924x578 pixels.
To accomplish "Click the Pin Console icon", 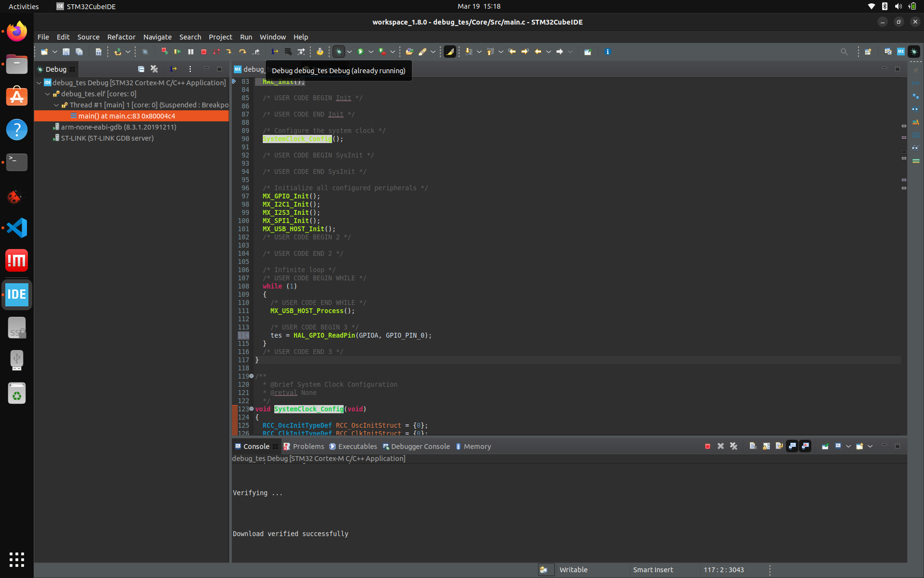I will tap(825, 447).
